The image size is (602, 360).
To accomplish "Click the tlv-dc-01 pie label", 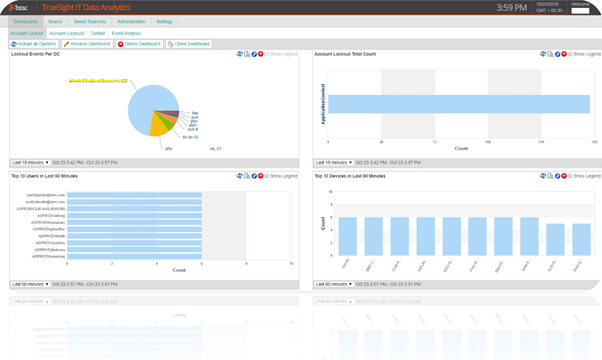I will 190,137.
